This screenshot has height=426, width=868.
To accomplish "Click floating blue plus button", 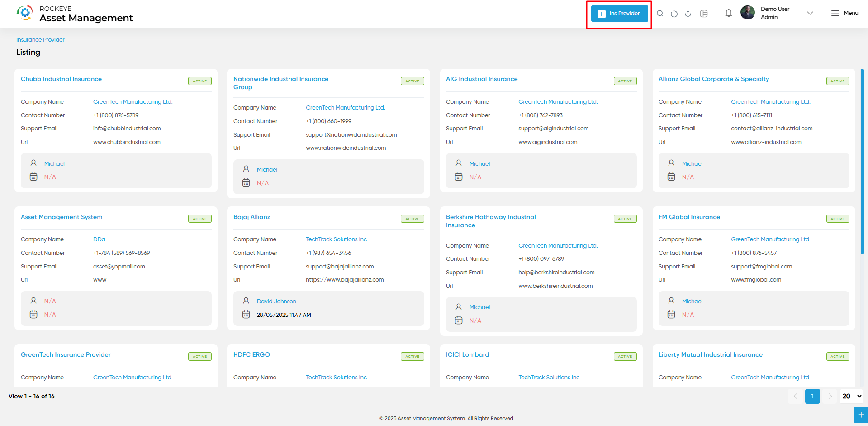I will click(861, 415).
